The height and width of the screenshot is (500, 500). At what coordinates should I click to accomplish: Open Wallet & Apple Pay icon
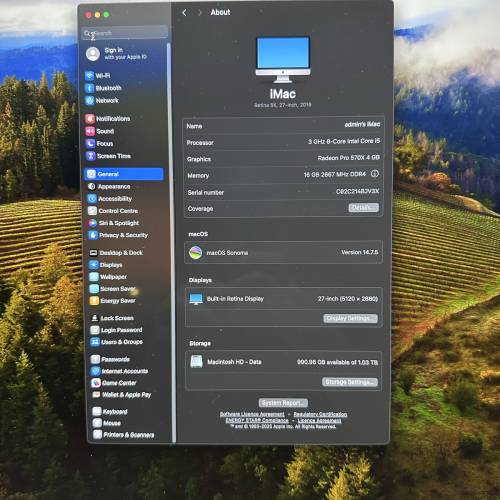coord(97,395)
